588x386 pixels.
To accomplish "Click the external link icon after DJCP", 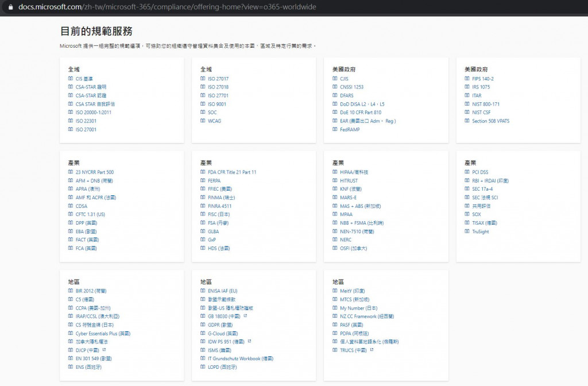I will tap(105, 350).
